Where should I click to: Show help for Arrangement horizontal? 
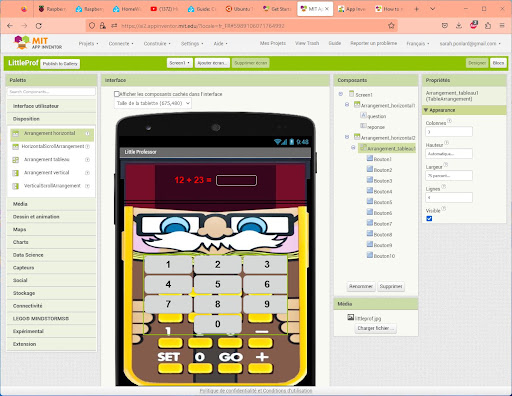(x=87, y=133)
